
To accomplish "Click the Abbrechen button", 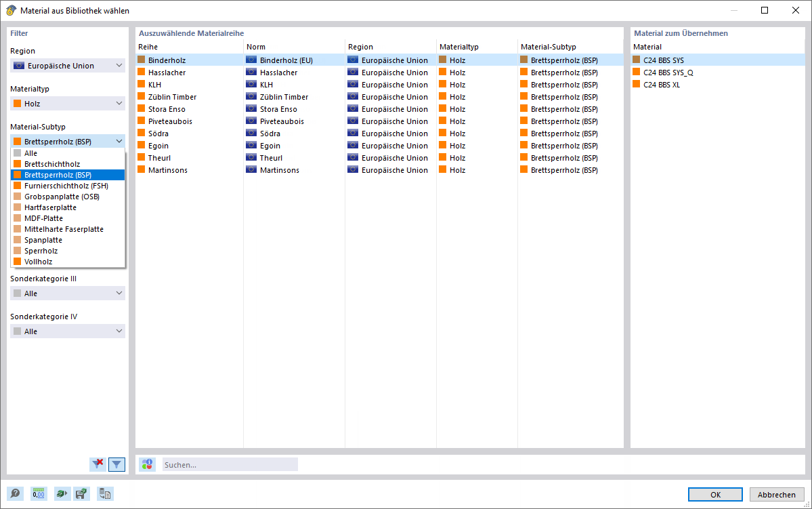I will point(776,495).
